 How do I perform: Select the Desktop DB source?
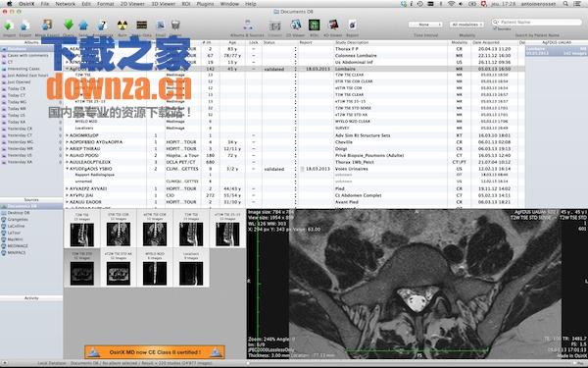pos(19,213)
